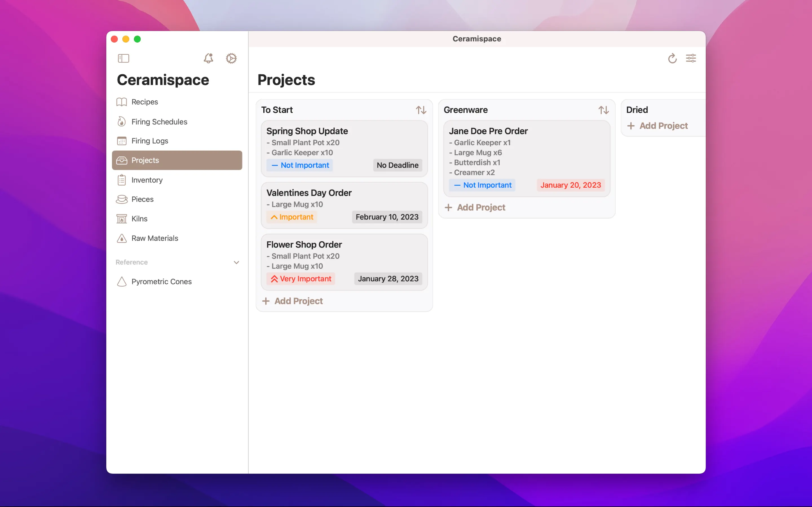Viewport: 812px width, 507px height.
Task: Collapse the Reference section chevron
Action: pos(236,262)
